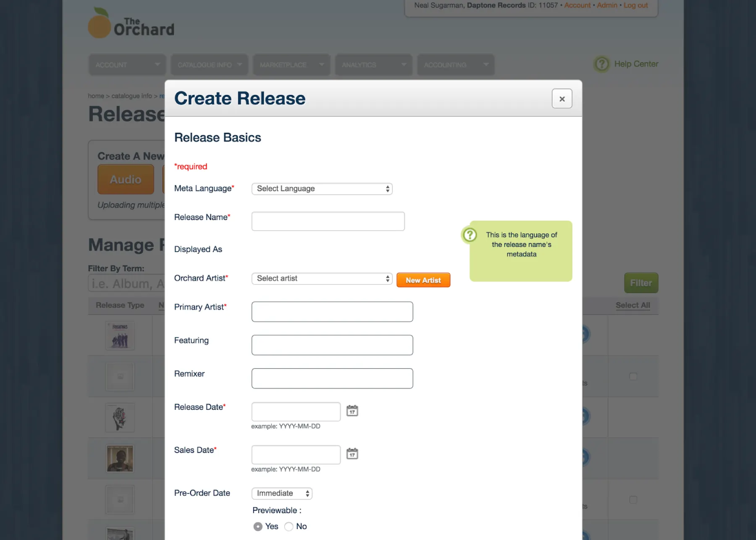Open the Admin link in the header
The width and height of the screenshot is (756, 540).
pyautogui.click(x=607, y=5)
